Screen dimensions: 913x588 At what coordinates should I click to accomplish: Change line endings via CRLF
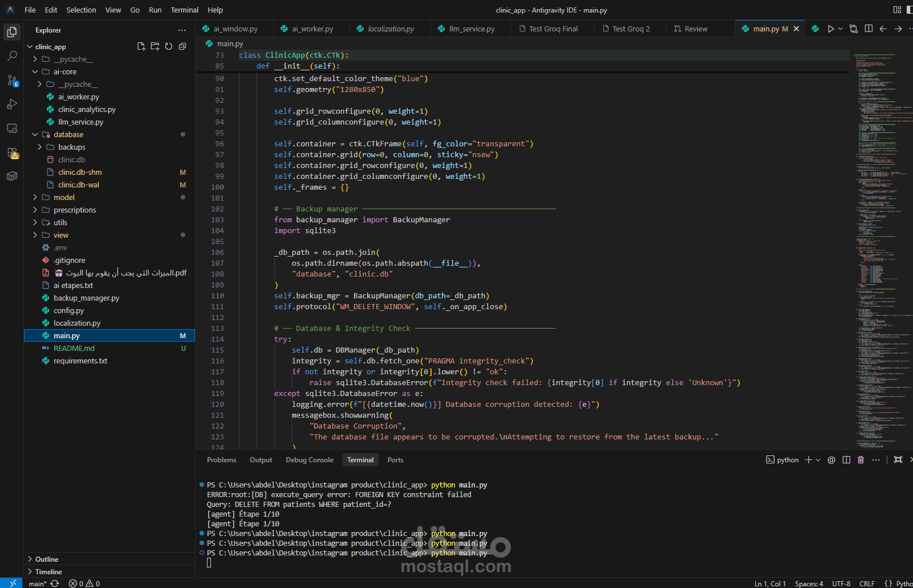pyautogui.click(x=867, y=583)
